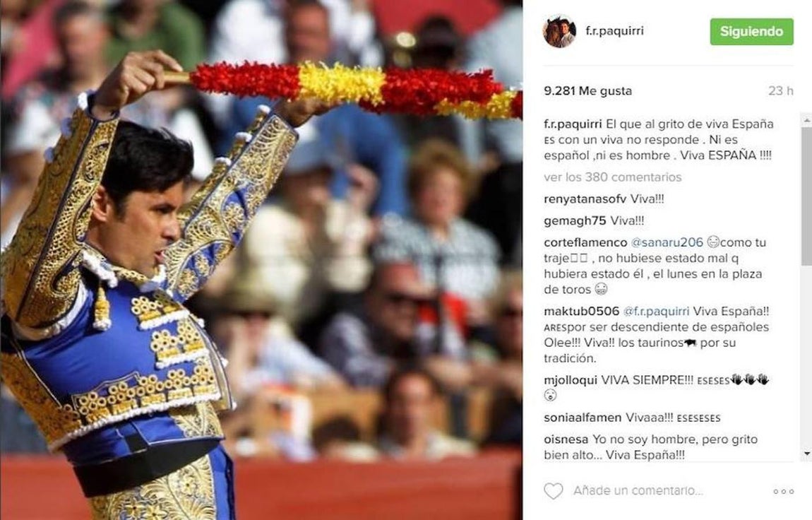Open the f.r.paquirri profile avatar
The width and height of the screenshot is (812, 520).
[x=559, y=31]
